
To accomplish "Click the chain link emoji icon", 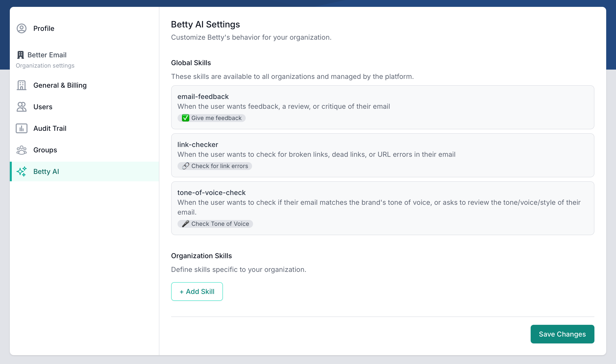I will coord(185,166).
